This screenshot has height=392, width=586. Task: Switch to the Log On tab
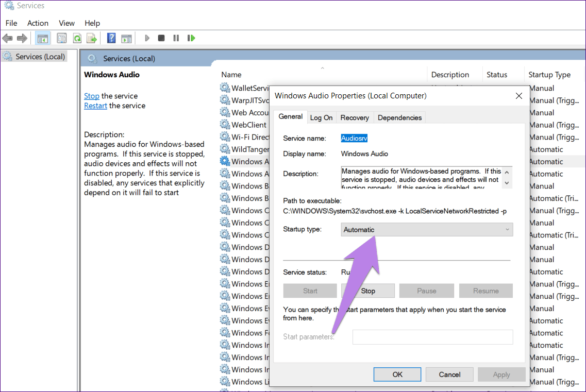tap(322, 118)
